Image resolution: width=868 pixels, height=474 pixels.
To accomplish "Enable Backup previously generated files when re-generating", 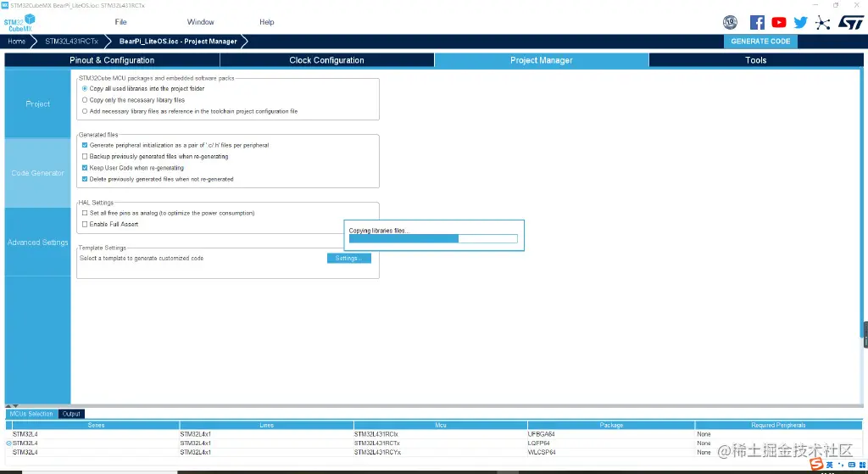I will (85, 157).
